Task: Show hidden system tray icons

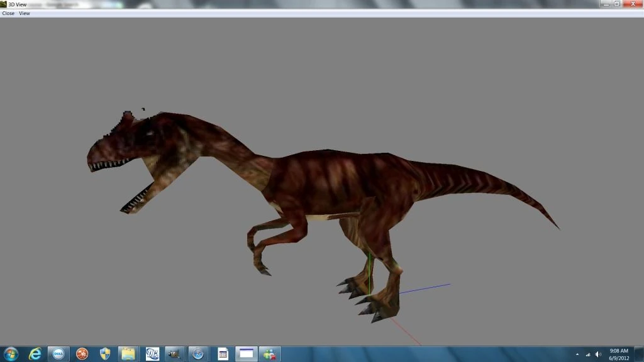Action: click(x=577, y=354)
